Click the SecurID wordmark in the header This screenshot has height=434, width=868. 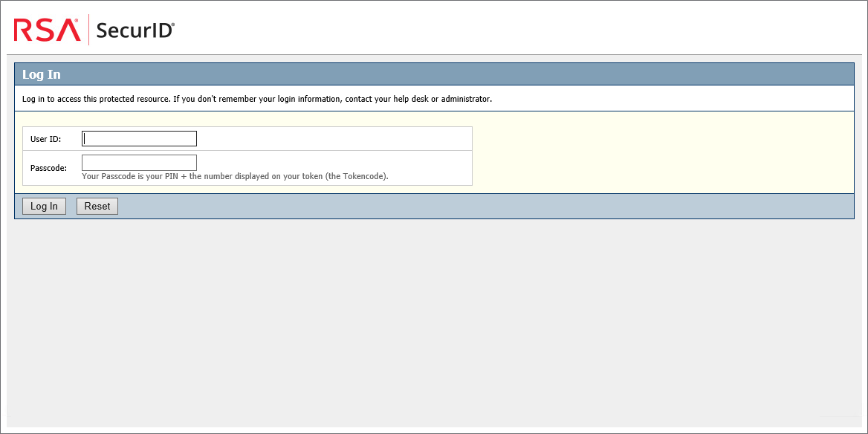(135, 30)
